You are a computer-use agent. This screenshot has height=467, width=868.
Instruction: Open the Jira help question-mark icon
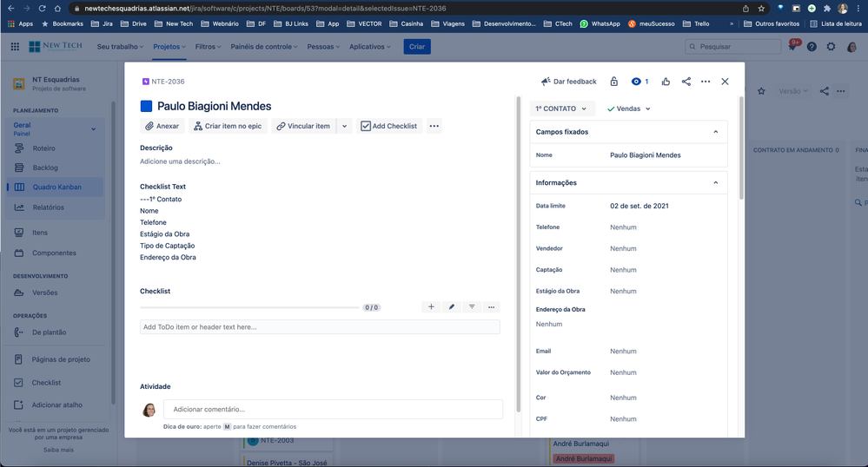pos(812,47)
